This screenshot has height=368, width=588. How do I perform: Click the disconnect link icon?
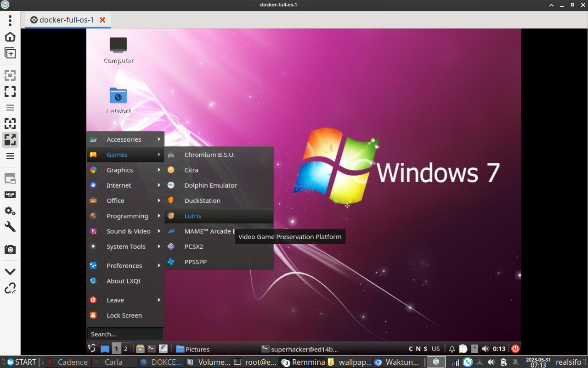click(x=10, y=288)
